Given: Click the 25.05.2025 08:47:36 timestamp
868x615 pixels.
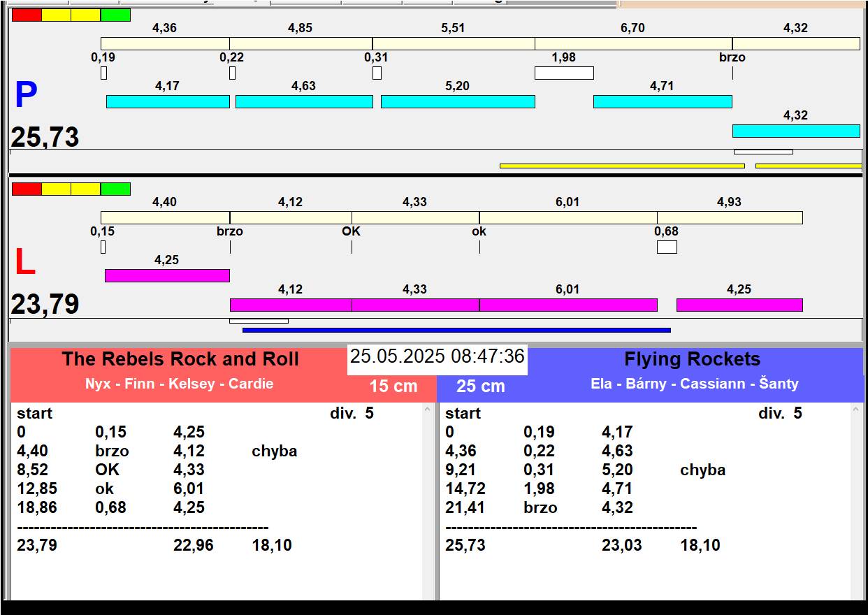Looking at the screenshot, I should (x=437, y=356).
